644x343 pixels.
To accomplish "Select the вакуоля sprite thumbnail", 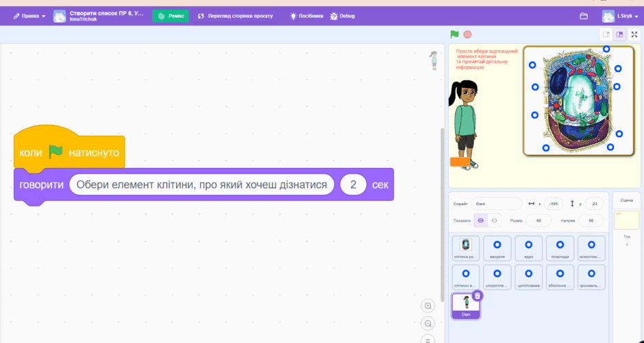I will click(497, 248).
